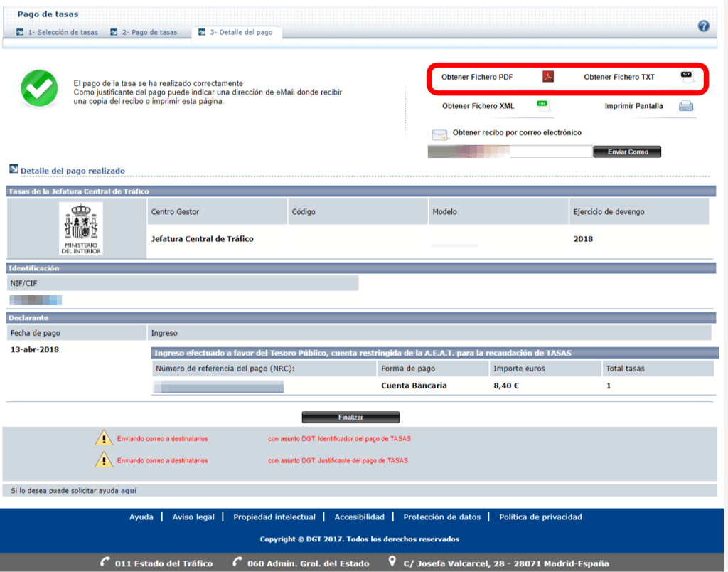This screenshot has width=728, height=572.
Task: Click the printer icon for Imprimir Pantalla
Action: [685, 106]
